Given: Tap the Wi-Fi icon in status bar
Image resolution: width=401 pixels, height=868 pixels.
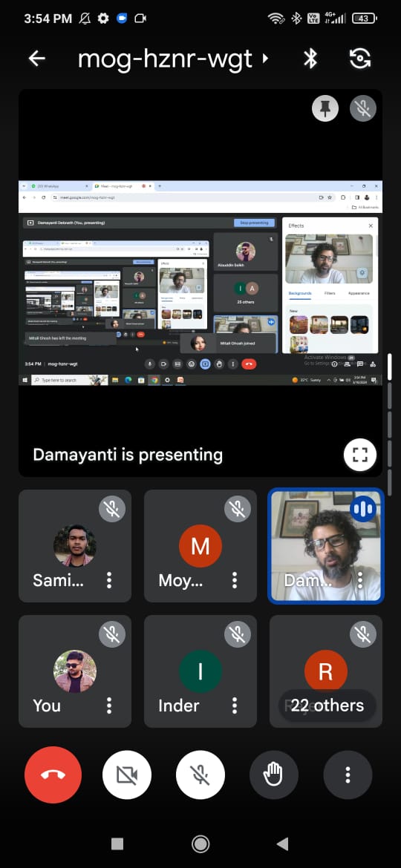Looking at the screenshot, I should click(276, 19).
